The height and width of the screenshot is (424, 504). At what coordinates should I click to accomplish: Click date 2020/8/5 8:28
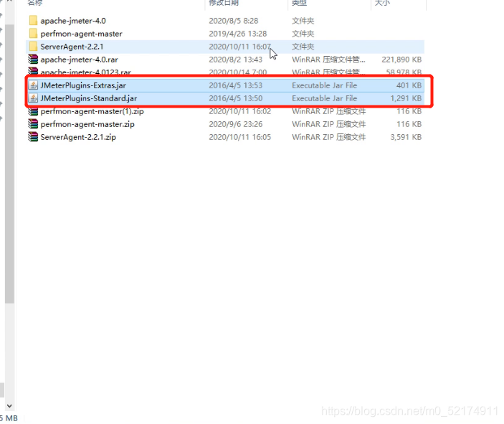tap(233, 21)
